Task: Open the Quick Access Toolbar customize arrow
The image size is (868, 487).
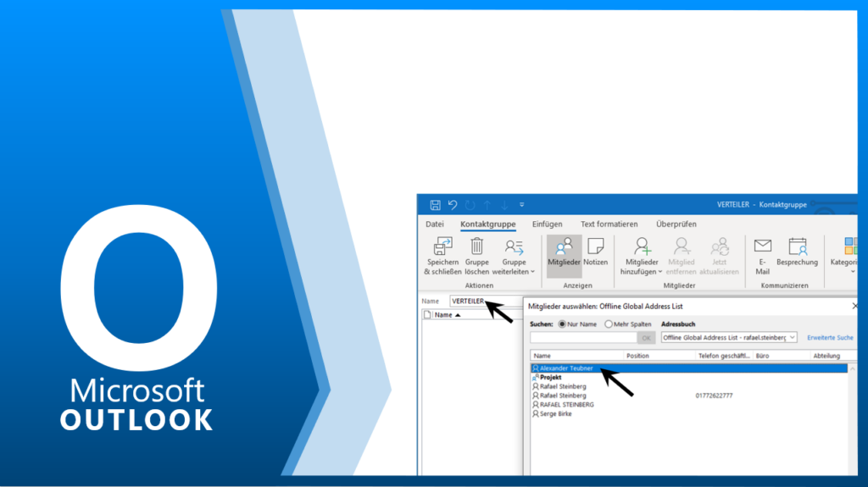Action: (522, 205)
